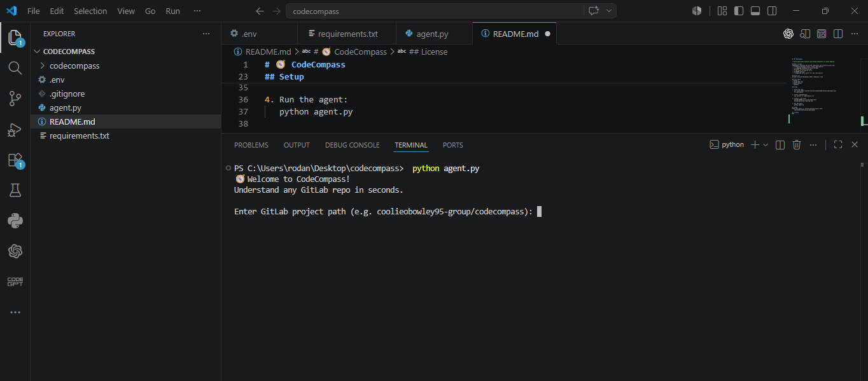Open the Run menu
Screen dimensions: 868x381
[x=172, y=11]
